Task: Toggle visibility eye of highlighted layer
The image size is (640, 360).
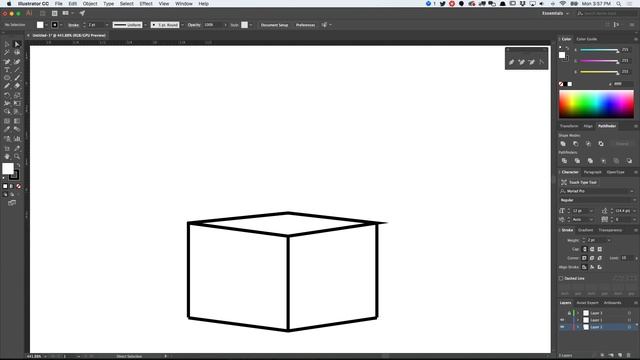Action: point(562,327)
